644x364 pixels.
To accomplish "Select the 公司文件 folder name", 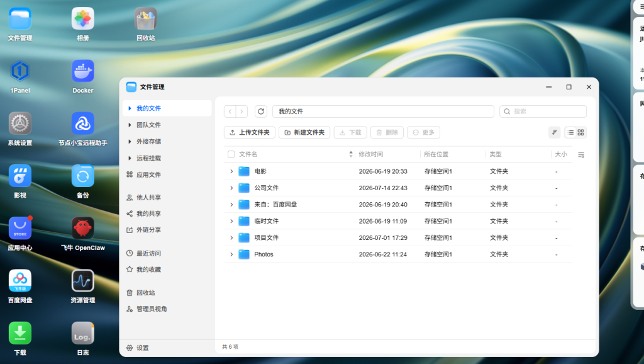I will click(267, 188).
